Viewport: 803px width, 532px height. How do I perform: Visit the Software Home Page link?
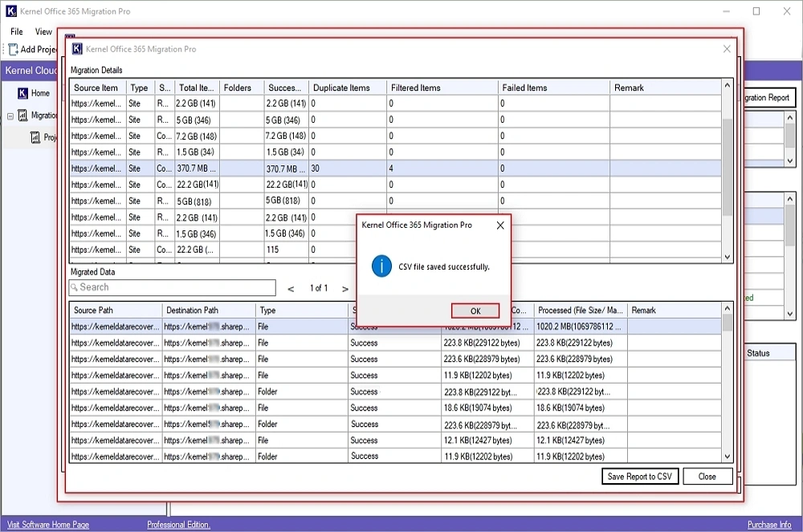pyautogui.click(x=48, y=523)
